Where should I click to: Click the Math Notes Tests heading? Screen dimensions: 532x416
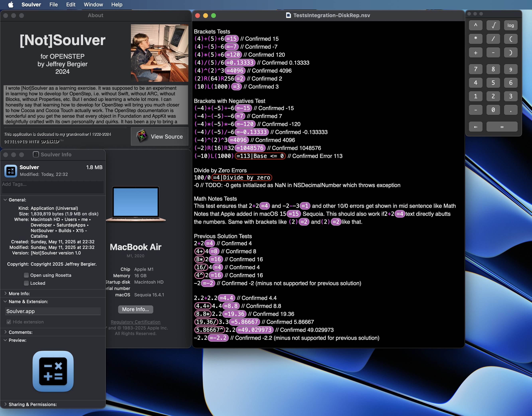tap(216, 199)
